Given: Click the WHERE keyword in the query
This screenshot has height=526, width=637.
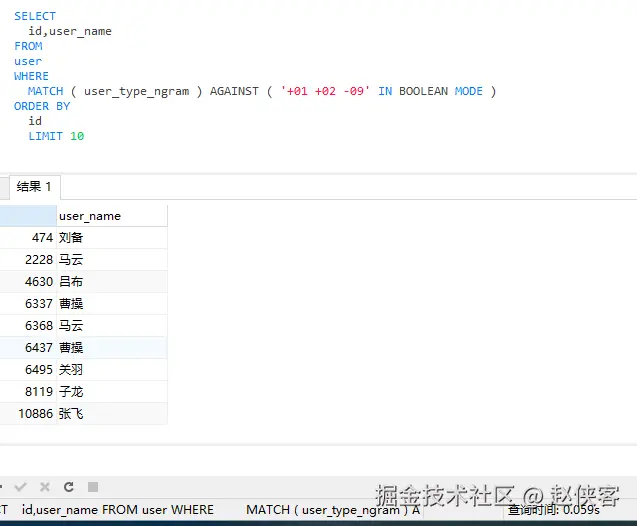Looking at the screenshot, I should (x=31, y=76).
